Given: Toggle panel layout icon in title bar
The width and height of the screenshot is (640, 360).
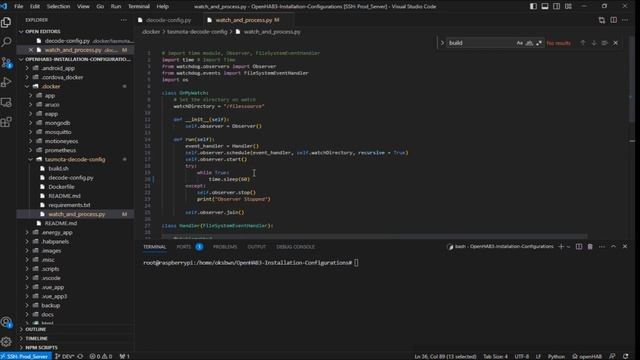Looking at the screenshot, I should (545, 7).
